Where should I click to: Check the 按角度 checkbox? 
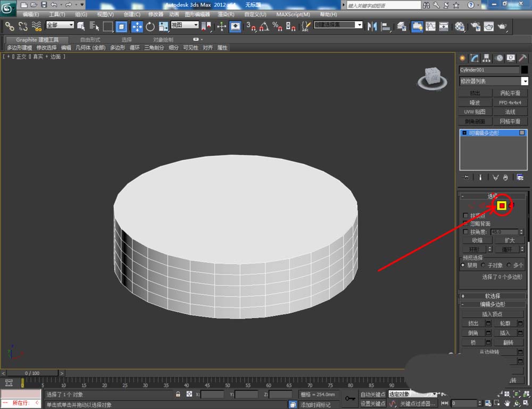[466, 232]
